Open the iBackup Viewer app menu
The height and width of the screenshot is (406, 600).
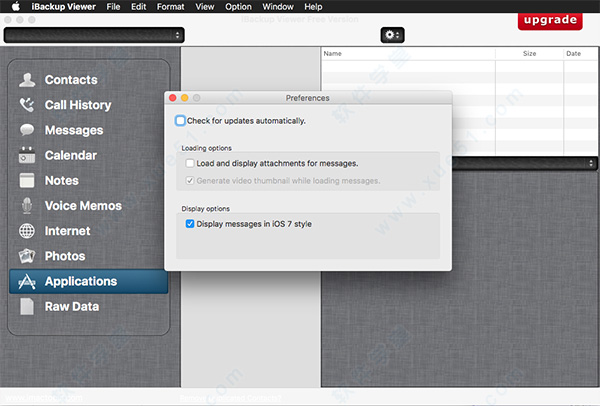pyautogui.click(x=64, y=7)
